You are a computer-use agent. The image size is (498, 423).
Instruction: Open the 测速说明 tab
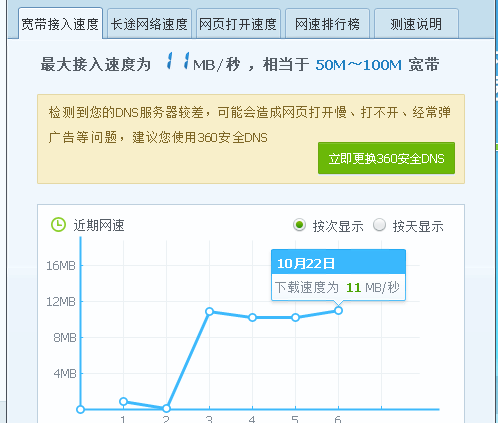[x=416, y=24]
